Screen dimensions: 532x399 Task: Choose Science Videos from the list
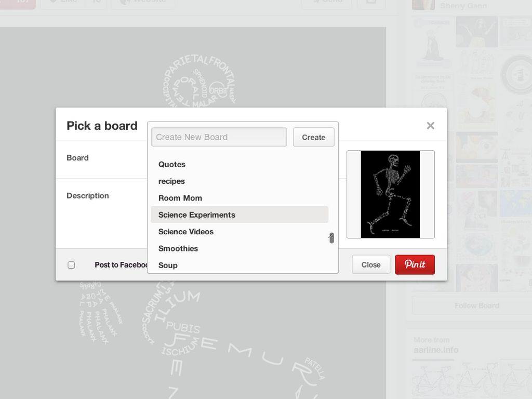pos(186,232)
